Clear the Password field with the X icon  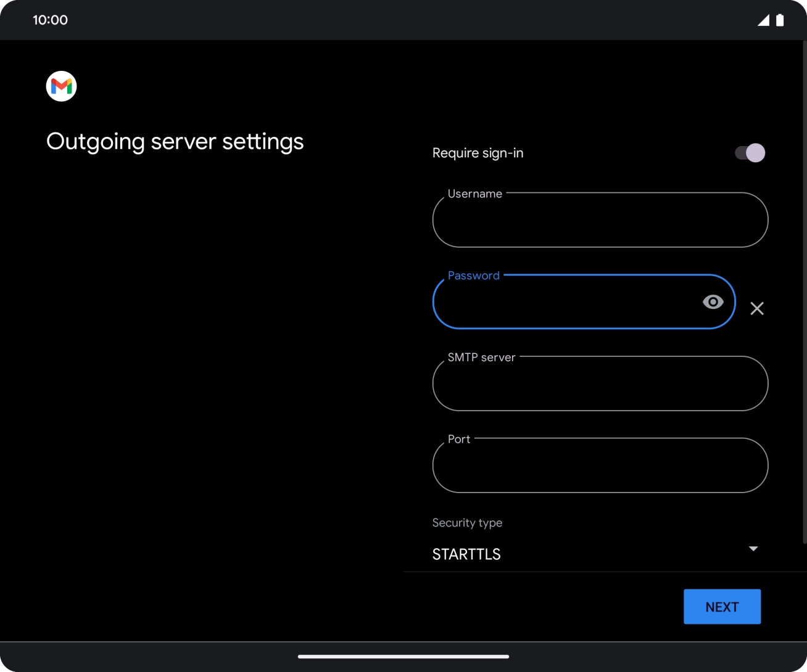(757, 308)
